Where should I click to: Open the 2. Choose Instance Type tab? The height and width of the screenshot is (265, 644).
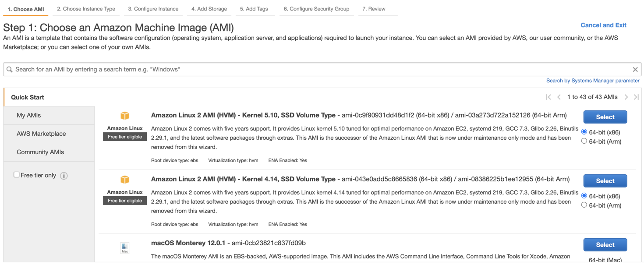click(86, 9)
